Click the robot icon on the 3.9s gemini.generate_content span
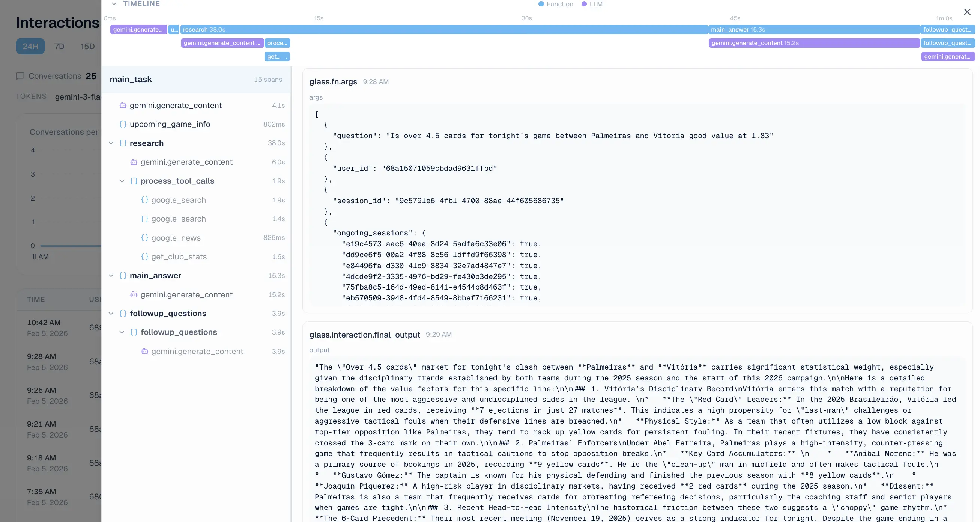The width and height of the screenshot is (980, 522). coord(144,351)
